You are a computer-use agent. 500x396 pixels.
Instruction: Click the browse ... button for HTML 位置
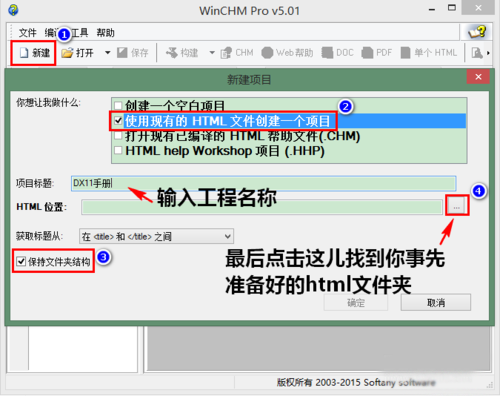tap(457, 207)
